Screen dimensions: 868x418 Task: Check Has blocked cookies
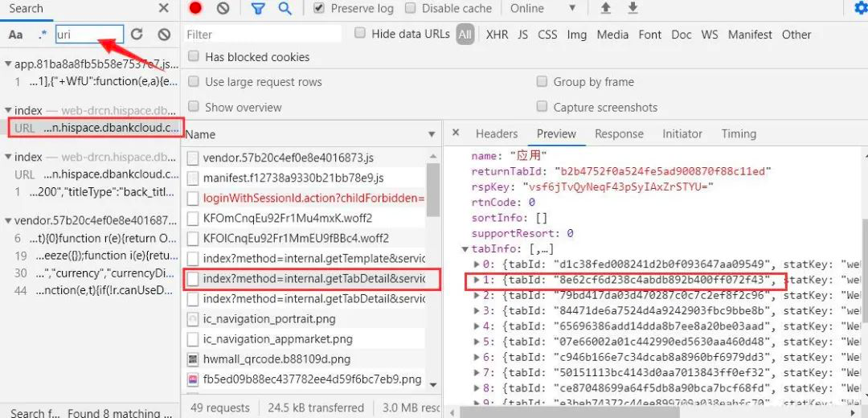click(x=194, y=56)
